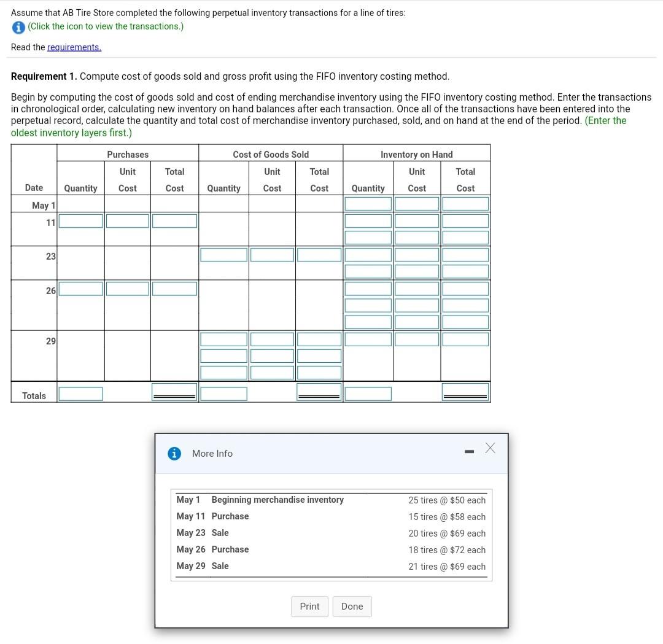Click the 'Purchases' column header
This screenshot has height=644, width=663.
point(128,154)
